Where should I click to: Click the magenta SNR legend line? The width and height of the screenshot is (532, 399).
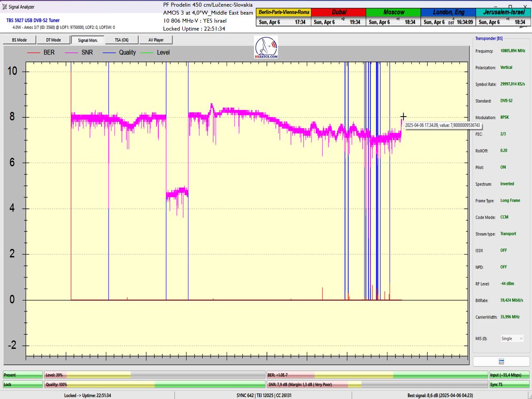(71, 53)
